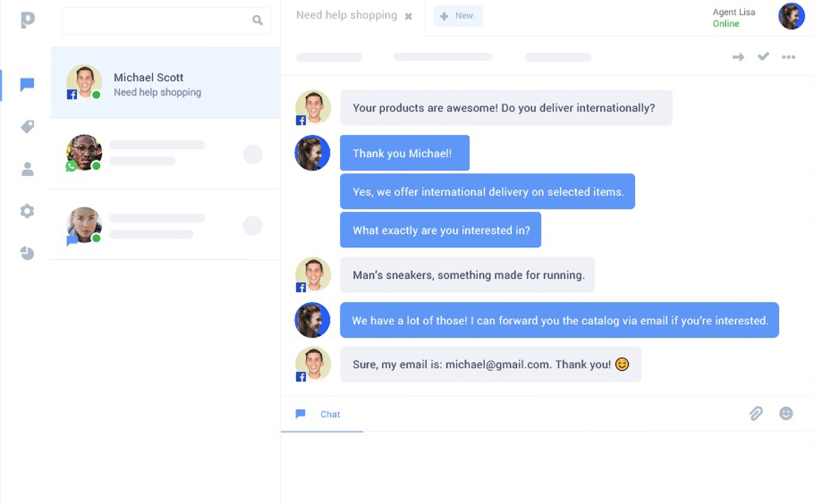Viewport: 814px width, 504px height.
Task: Select the Chat tab in composer
Action: pyautogui.click(x=322, y=414)
